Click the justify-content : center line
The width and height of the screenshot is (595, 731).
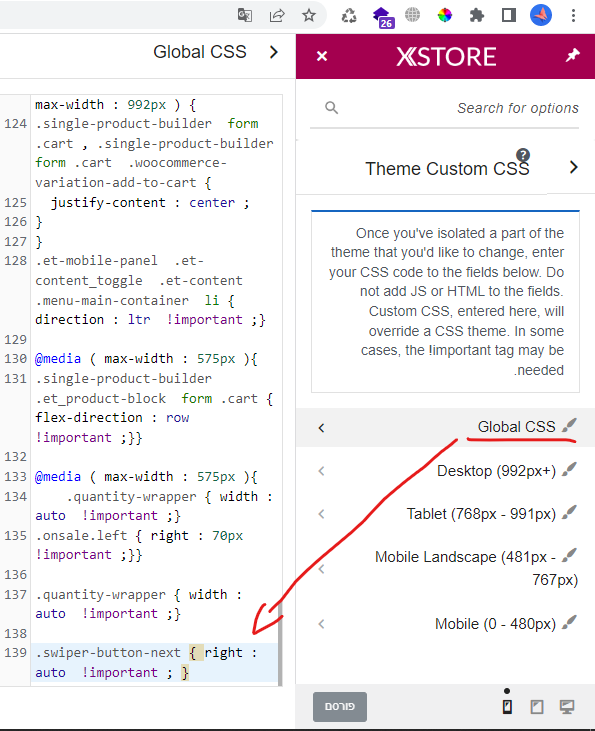point(150,203)
